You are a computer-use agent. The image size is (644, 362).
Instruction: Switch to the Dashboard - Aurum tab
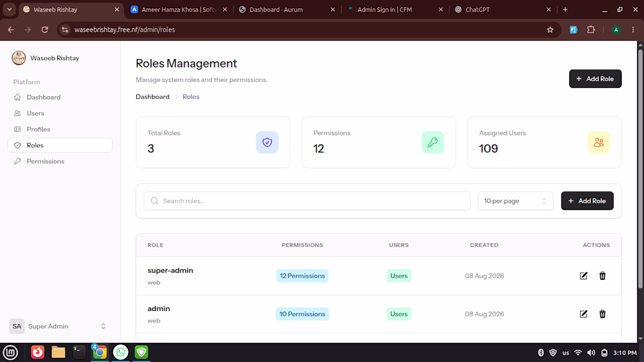point(286,9)
